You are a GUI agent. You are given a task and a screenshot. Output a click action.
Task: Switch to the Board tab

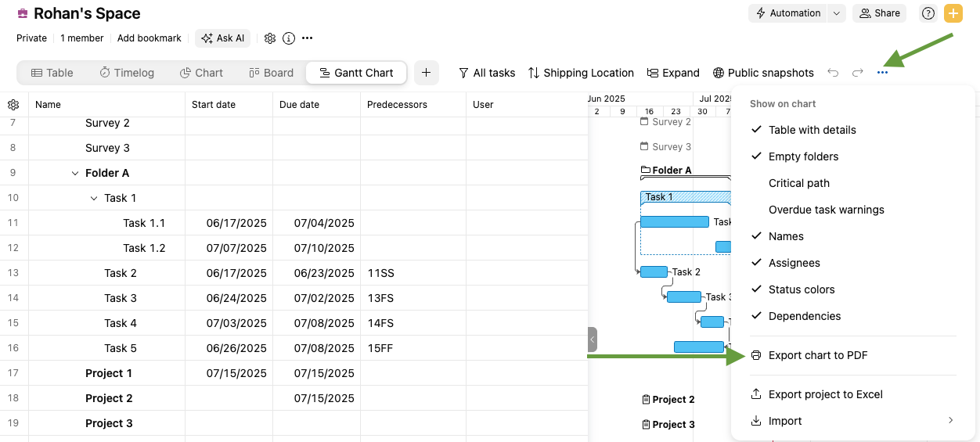click(271, 73)
